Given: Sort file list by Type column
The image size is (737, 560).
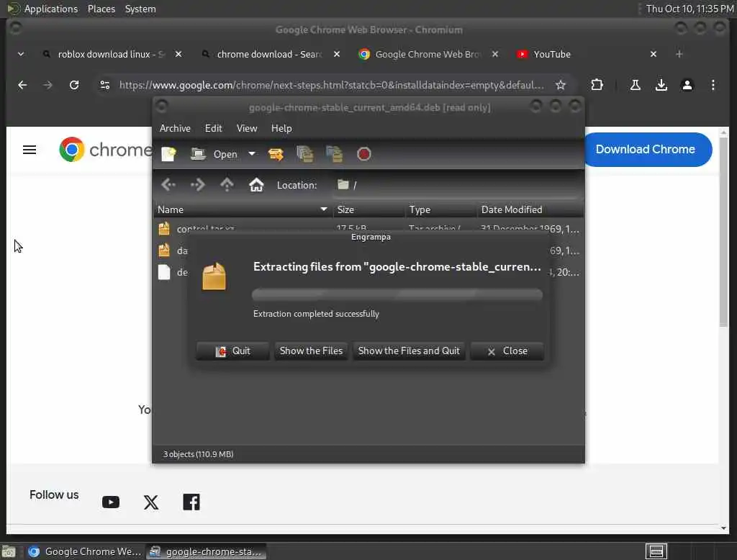Looking at the screenshot, I should (441, 209).
